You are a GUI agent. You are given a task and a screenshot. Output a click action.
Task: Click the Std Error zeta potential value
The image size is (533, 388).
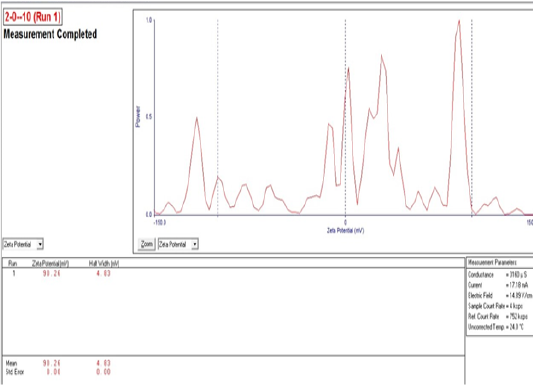tap(54, 372)
